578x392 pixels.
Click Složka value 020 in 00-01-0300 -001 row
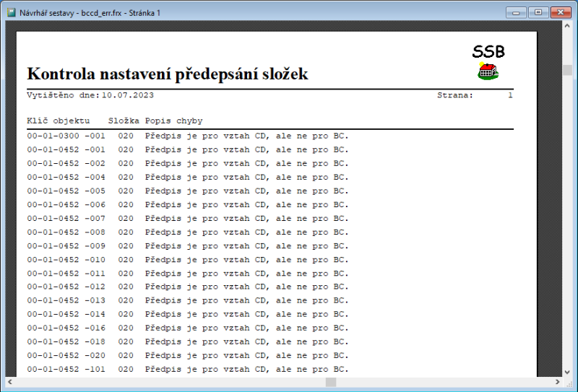(x=126, y=136)
